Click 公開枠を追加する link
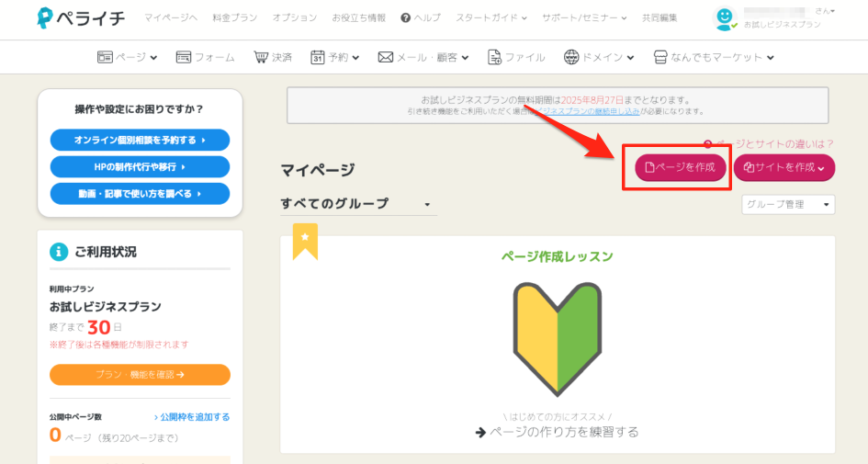Viewport: 868px width, 464px height. point(191,417)
